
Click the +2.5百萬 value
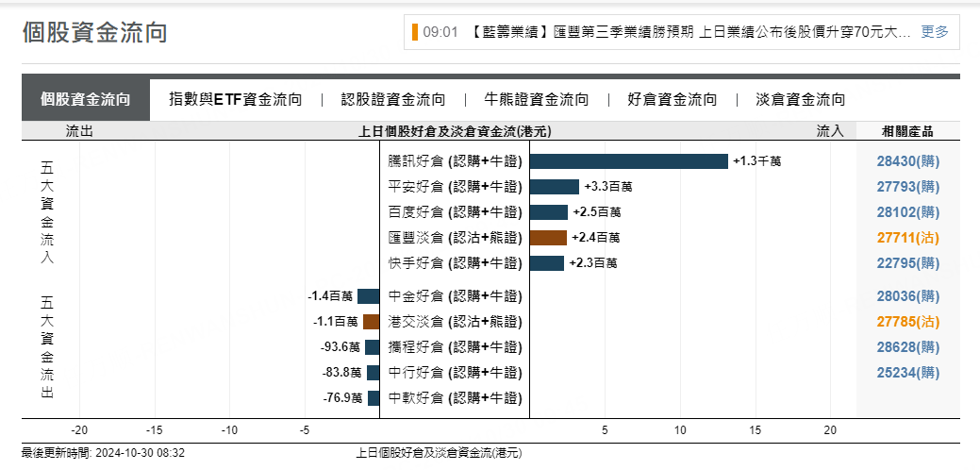point(596,211)
